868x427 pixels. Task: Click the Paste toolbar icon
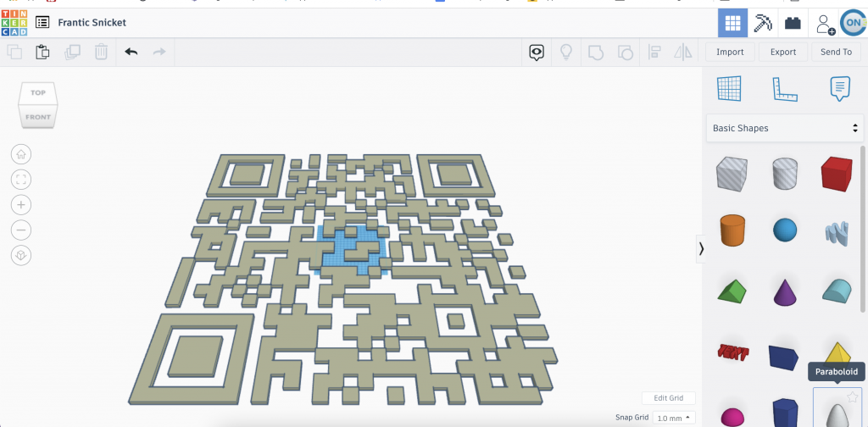click(42, 52)
